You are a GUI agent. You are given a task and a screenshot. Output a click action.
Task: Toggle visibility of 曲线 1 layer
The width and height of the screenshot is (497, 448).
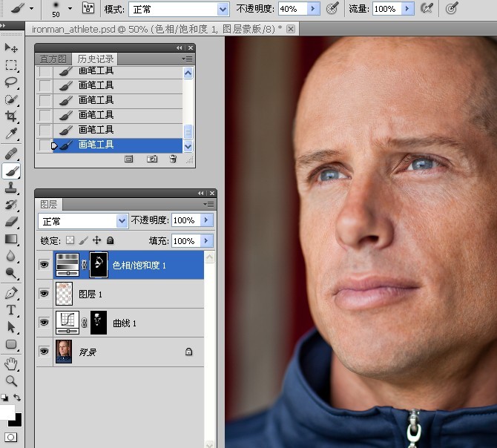[44, 323]
